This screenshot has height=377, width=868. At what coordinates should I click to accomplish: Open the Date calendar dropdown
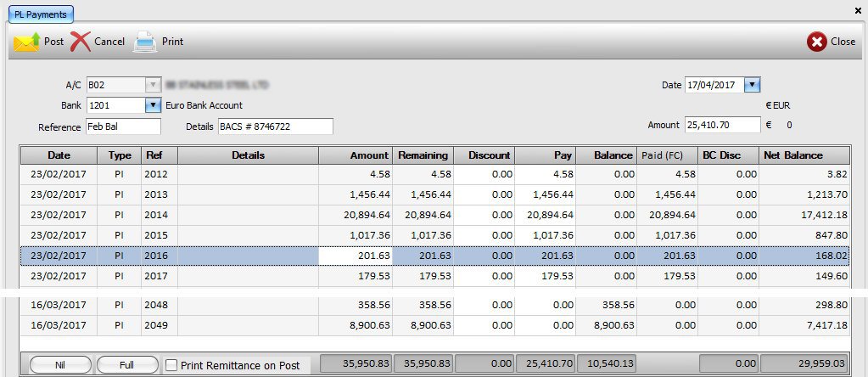click(x=752, y=85)
